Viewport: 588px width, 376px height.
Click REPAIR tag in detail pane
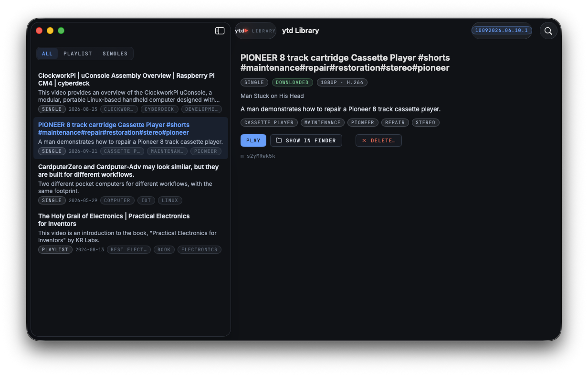[x=395, y=123]
